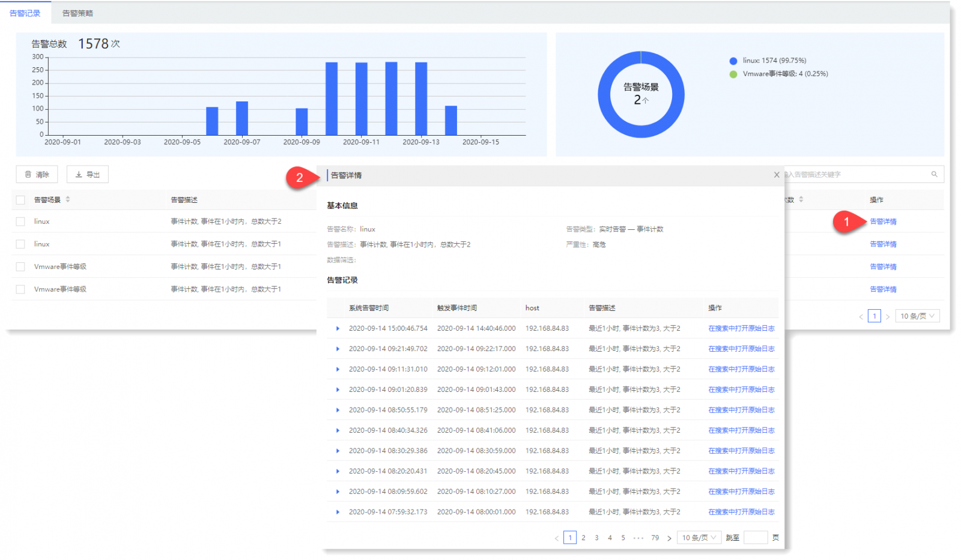Select the 告警记录 tab

tap(25, 13)
